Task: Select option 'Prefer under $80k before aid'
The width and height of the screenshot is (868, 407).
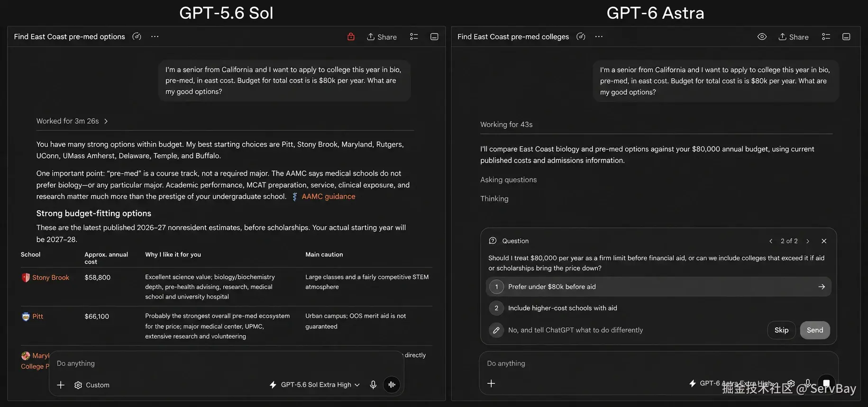Action: point(658,287)
